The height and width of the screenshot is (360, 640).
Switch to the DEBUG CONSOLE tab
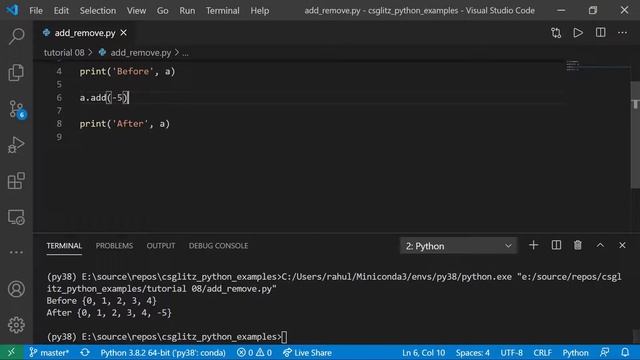[x=218, y=245]
